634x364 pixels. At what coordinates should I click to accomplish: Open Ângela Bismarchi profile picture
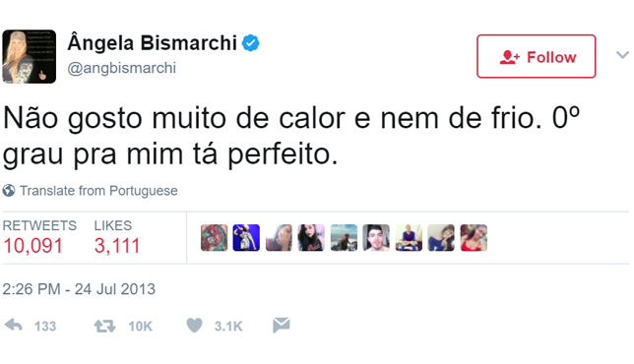(x=30, y=56)
